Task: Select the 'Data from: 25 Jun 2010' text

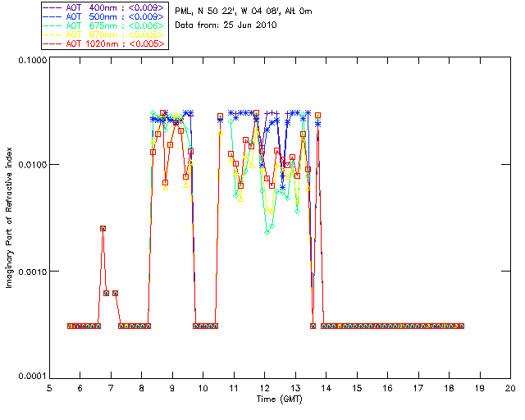Action: point(226,25)
